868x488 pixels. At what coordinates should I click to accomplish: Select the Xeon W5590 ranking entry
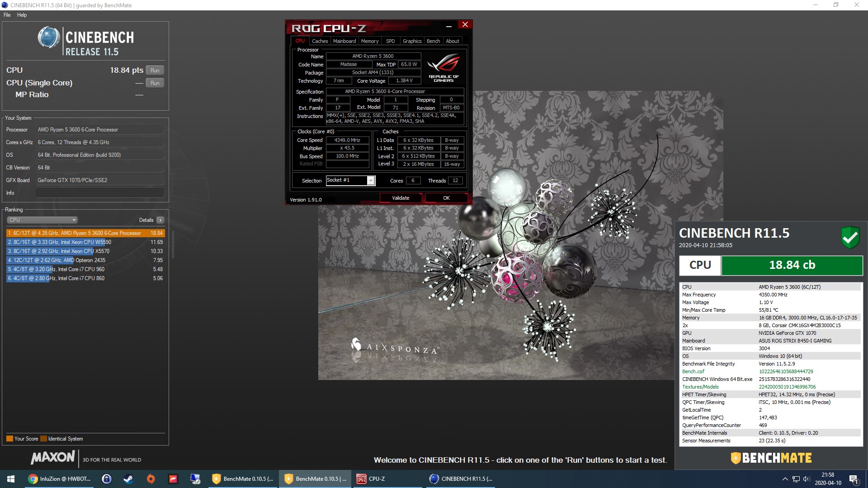coord(85,242)
